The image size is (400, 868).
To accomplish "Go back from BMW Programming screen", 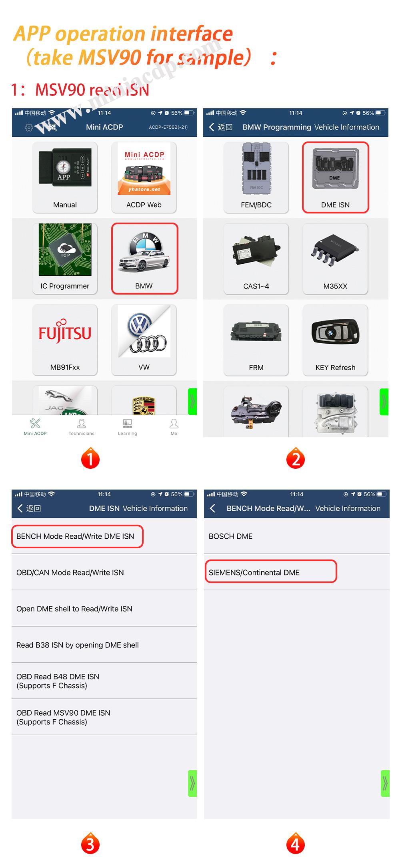I will 220,127.
